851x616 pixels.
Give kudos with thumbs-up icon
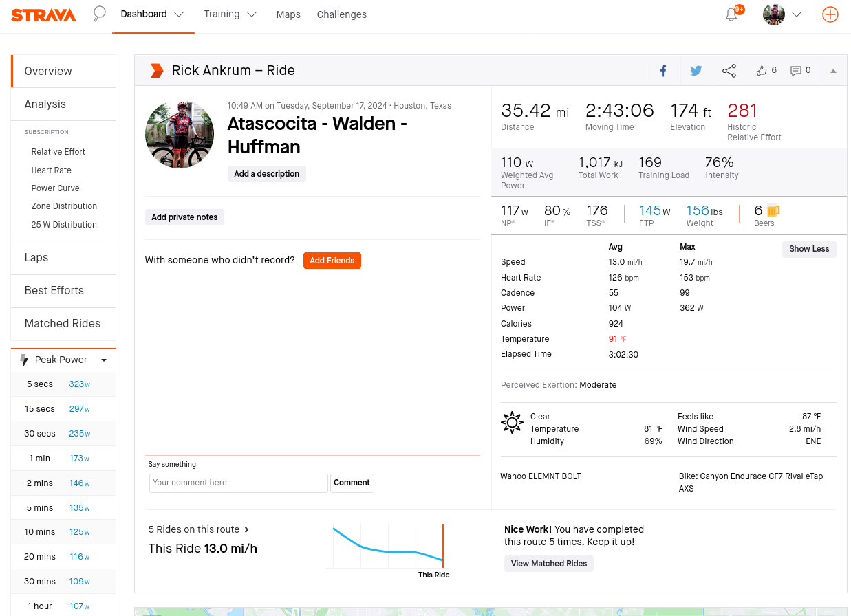coord(762,71)
